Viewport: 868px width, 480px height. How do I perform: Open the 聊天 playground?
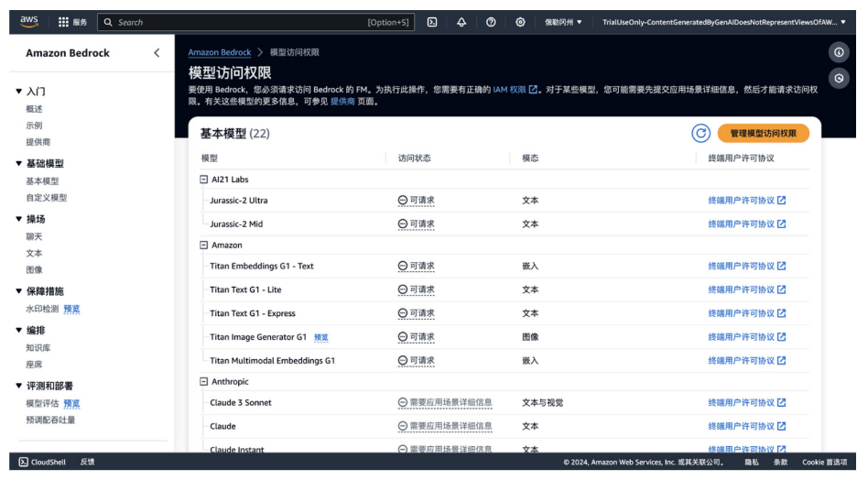click(x=34, y=236)
